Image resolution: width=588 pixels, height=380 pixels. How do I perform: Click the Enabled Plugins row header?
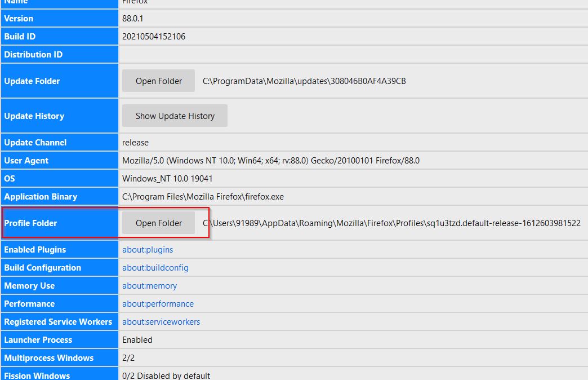pyautogui.click(x=60, y=249)
